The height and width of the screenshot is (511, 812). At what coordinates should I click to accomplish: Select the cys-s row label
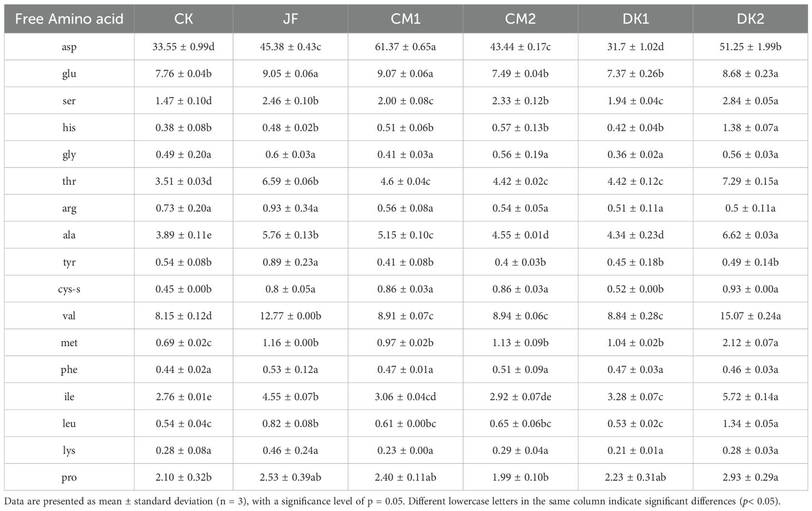(69, 289)
